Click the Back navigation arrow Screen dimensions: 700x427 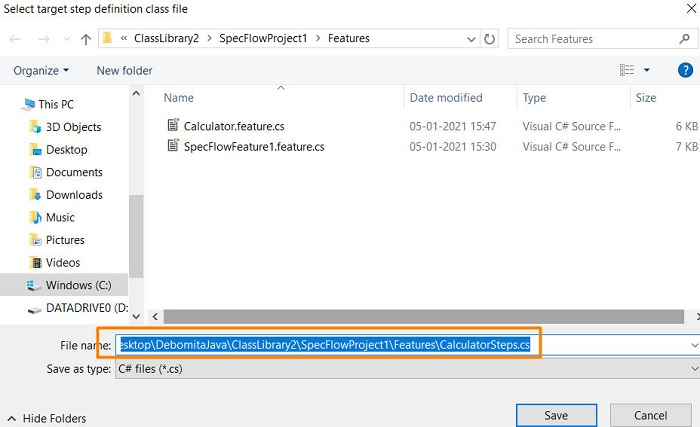15,39
